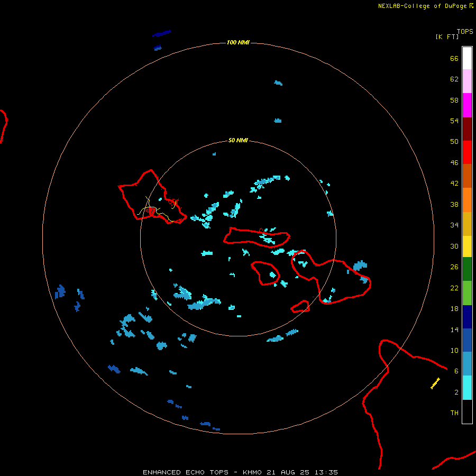Click the "66" scale value
This screenshot has width=476, height=476.
click(x=454, y=59)
